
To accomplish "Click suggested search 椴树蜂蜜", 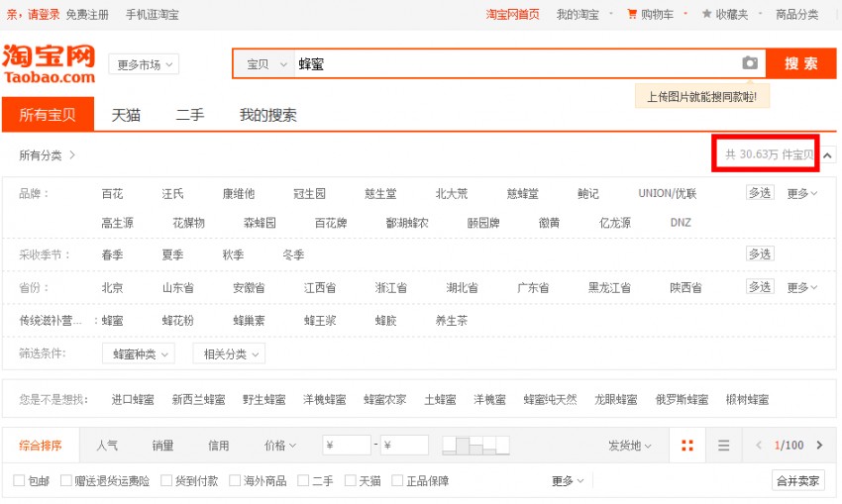I will [747, 399].
